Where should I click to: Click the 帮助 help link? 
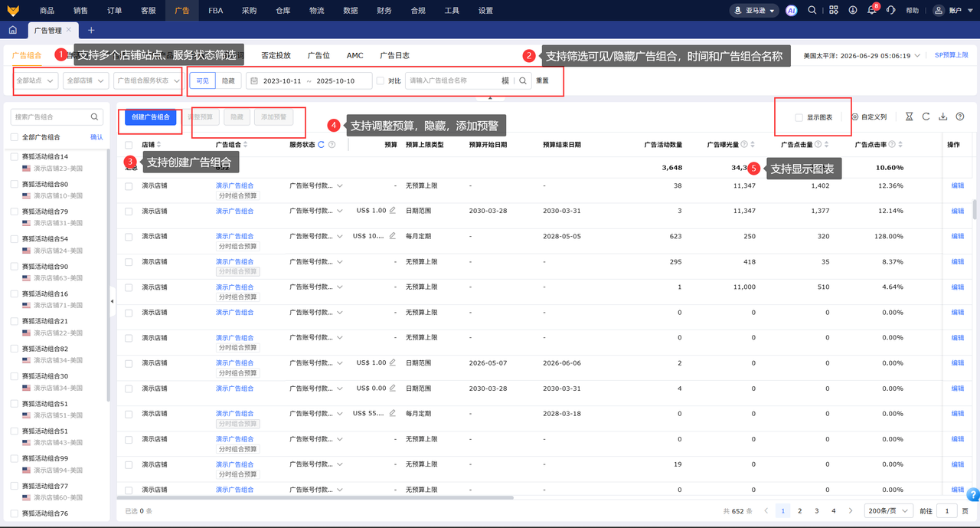point(912,10)
